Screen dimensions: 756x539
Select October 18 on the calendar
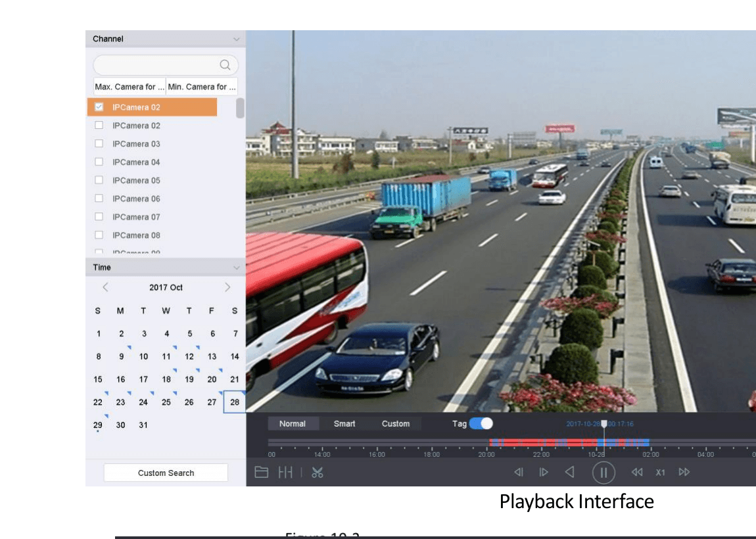click(166, 379)
